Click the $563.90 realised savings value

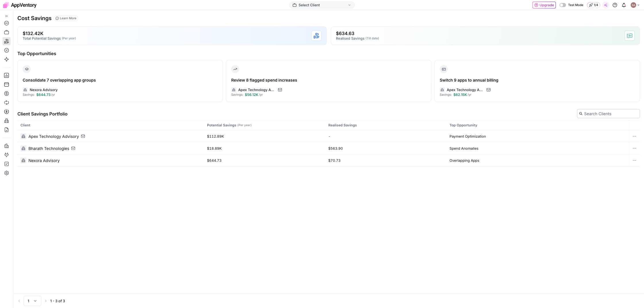point(336,149)
